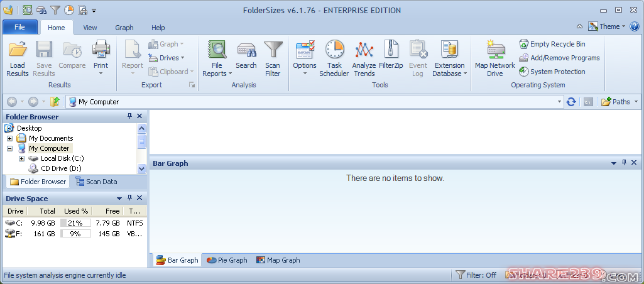
Task: Launch the FilterZip tool
Action: [x=391, y=55]
